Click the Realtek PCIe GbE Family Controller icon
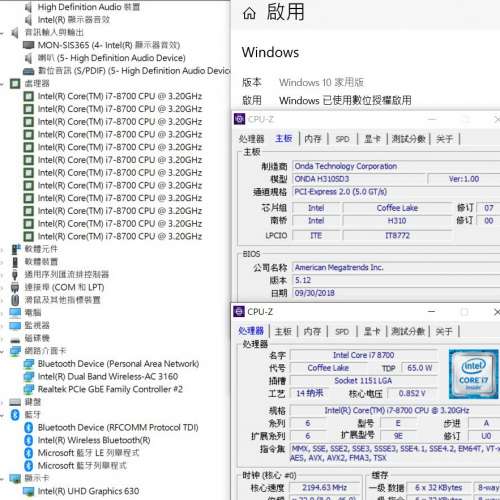Screen dimensions: 500x500 (29, 389)
